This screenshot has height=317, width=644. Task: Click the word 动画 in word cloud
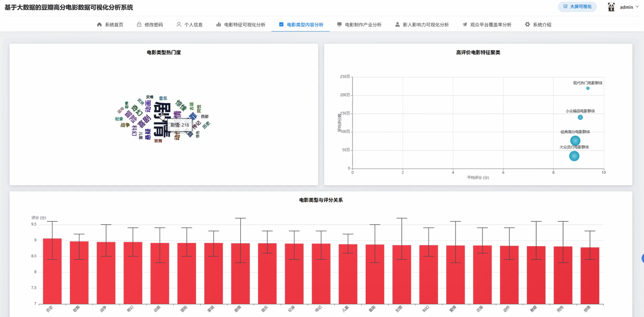(148, 106)
